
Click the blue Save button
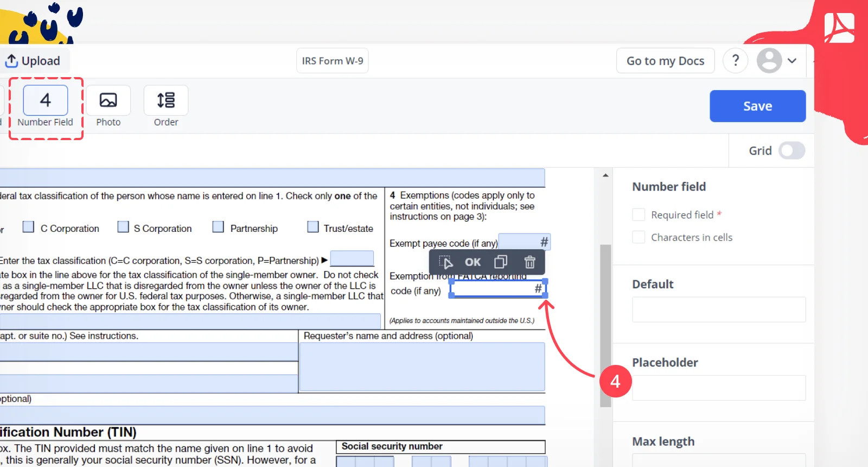coord(757,106)
